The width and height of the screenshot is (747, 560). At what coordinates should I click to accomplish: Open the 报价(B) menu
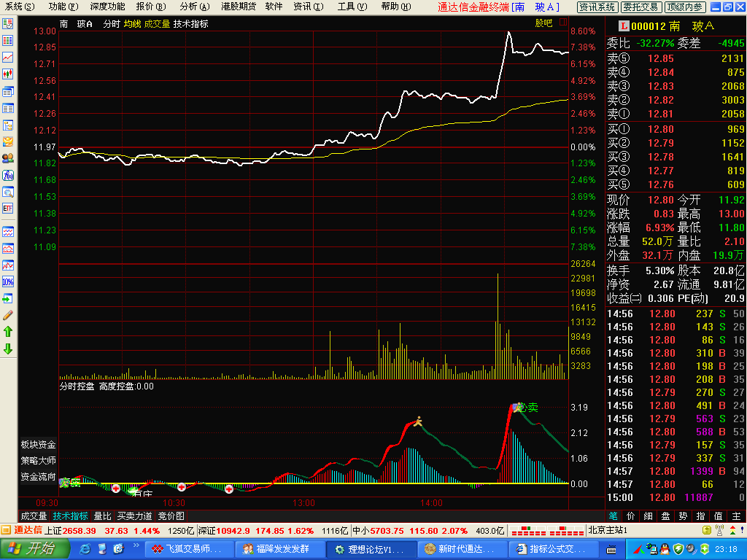[151, 7]
